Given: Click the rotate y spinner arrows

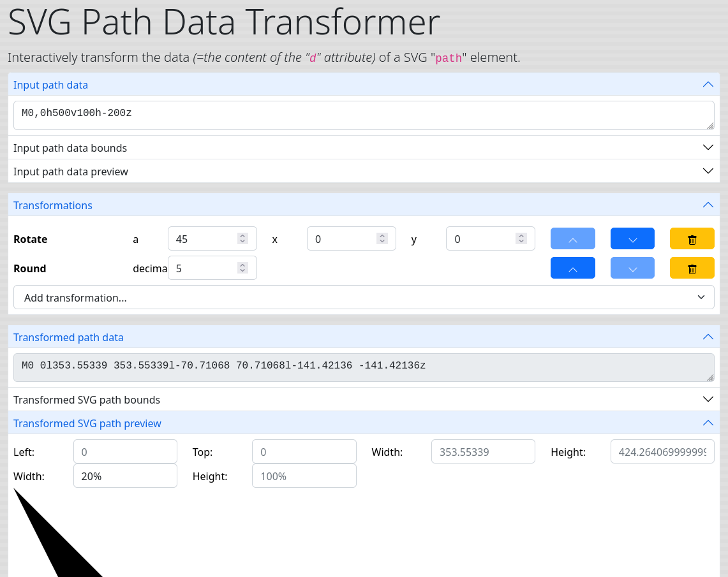Looking at the screenshot, I should coord(521,238).
